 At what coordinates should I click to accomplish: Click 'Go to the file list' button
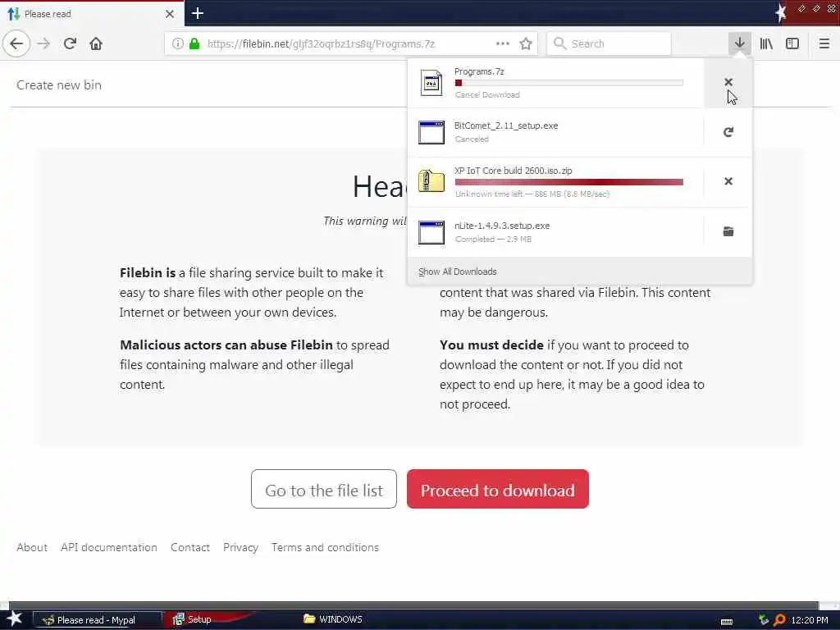[323, 489]
